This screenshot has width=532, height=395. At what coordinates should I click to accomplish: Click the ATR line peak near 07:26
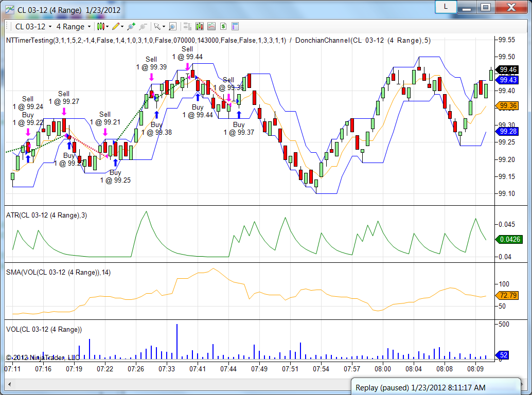point(146,211)
